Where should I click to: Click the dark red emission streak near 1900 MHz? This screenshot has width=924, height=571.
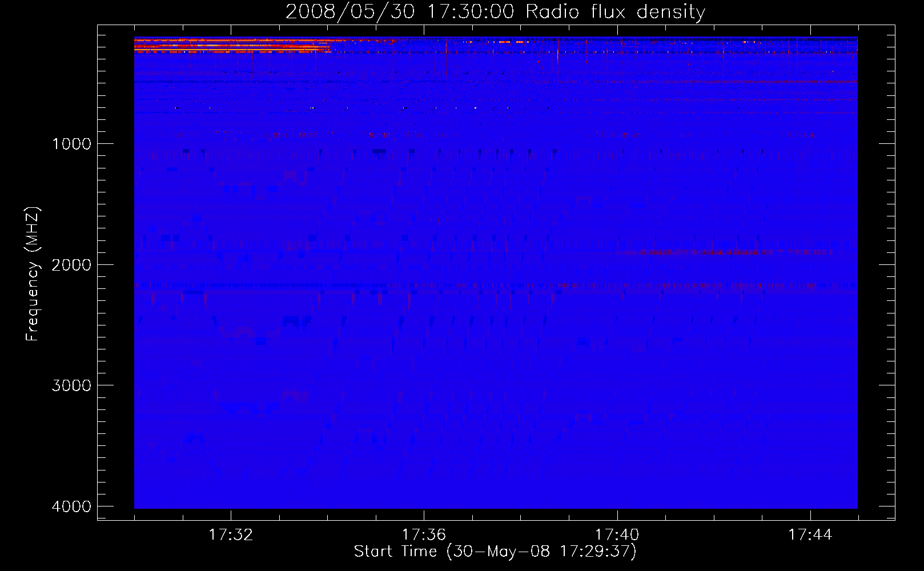point(728,252)
